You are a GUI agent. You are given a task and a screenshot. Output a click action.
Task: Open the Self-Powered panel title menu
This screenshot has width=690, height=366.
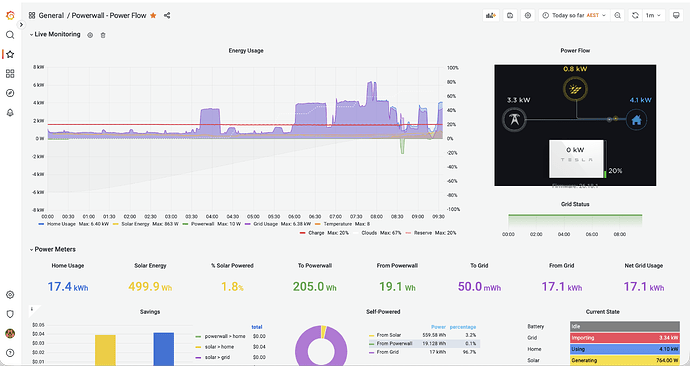383,311
